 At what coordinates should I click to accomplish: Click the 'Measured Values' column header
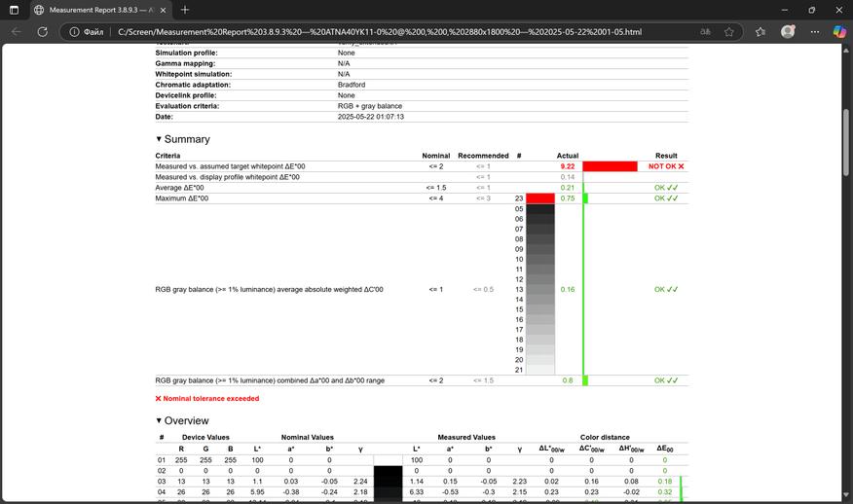point(466,437)
